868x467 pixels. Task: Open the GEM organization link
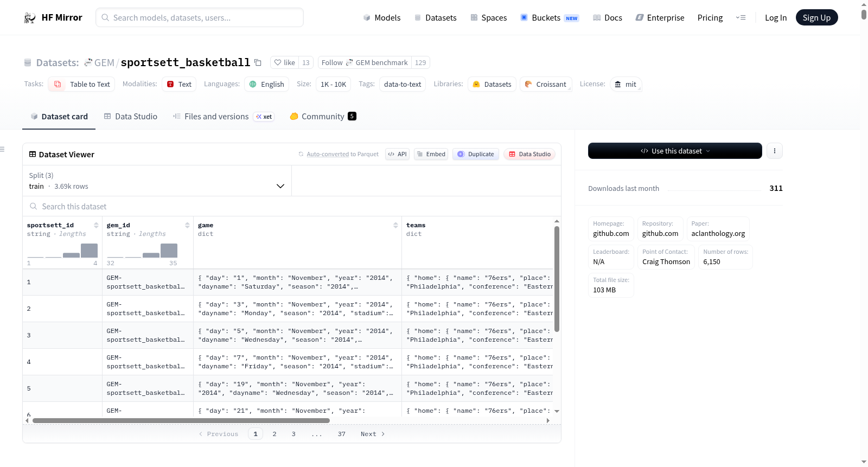104,63
